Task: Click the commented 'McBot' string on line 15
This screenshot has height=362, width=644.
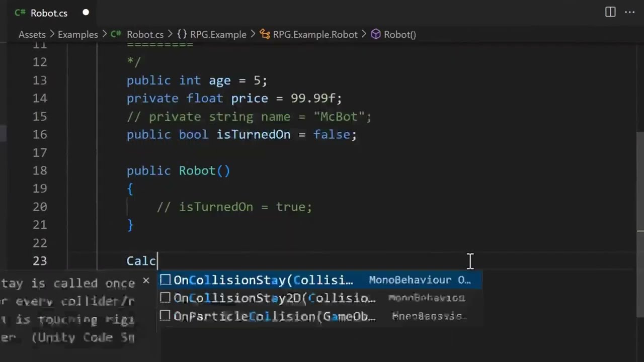Action: pos(339,117)
